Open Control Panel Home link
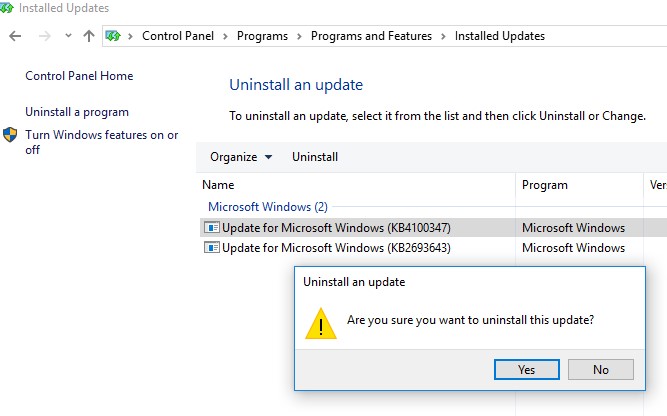Image resolution: width=667 pixels, height=416 pixels. coord(79,76)
